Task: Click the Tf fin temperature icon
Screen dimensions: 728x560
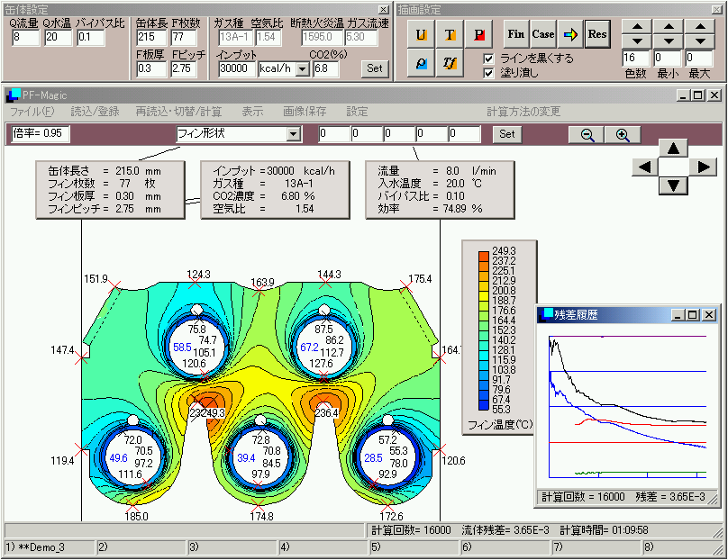Action: tap(450, 63)
